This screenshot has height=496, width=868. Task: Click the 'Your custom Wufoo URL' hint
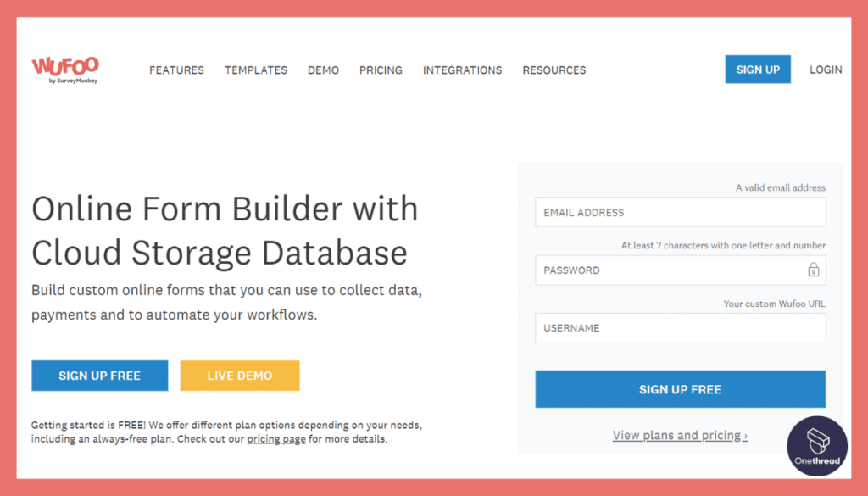pyautogui.click(x=775, y=304)
